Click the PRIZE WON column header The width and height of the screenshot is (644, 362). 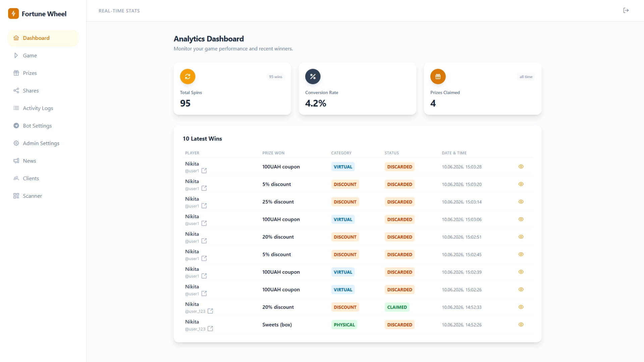(x=273, y=153)
